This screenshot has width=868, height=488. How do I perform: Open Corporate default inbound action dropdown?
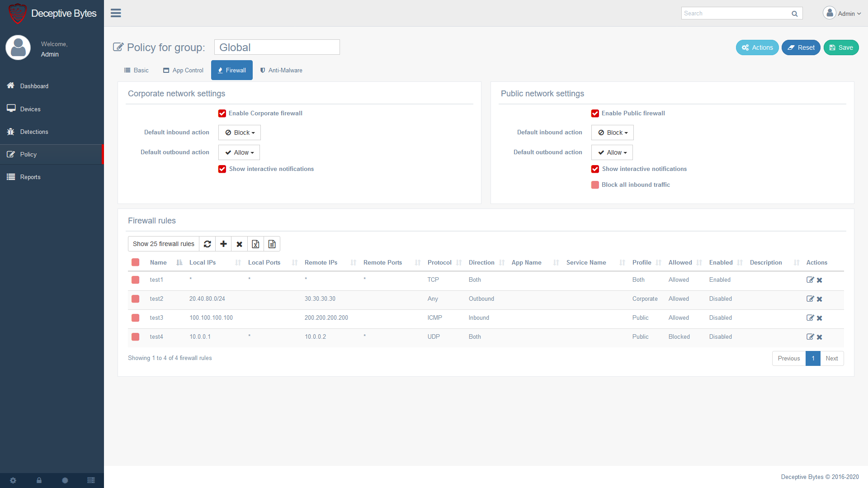pos(240,133)
